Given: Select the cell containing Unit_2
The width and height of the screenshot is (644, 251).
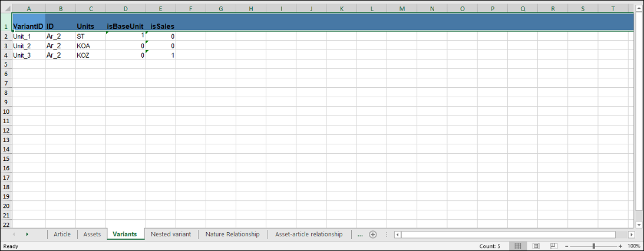Looking at the screenshot, I should pos(29,45).
